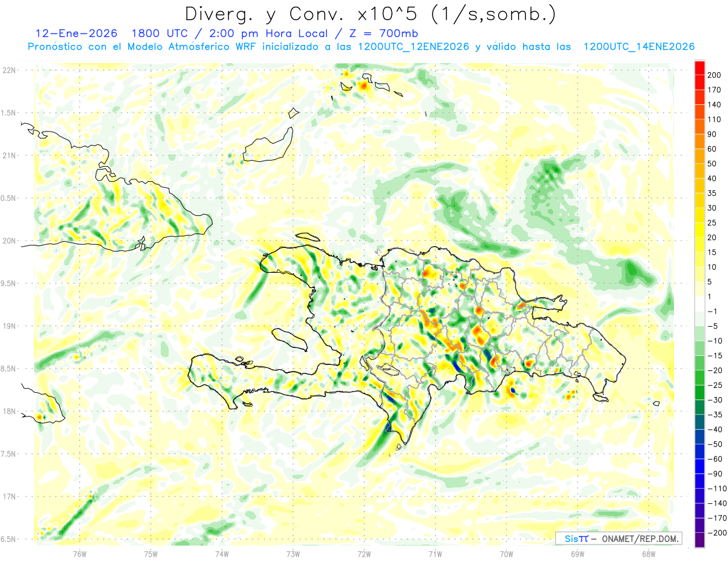Select the 75W longitude label
Image resolution: width=728 pixels, height=562 pixels.
[151, 553]
